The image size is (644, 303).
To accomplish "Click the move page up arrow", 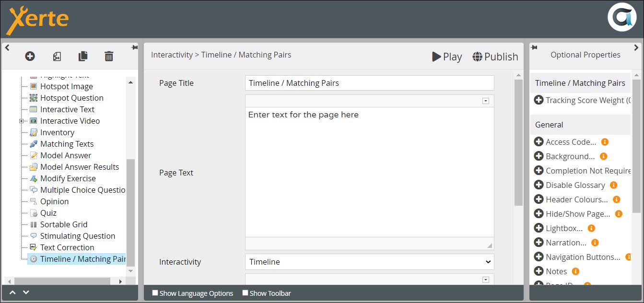I will (x=13, y=292).
